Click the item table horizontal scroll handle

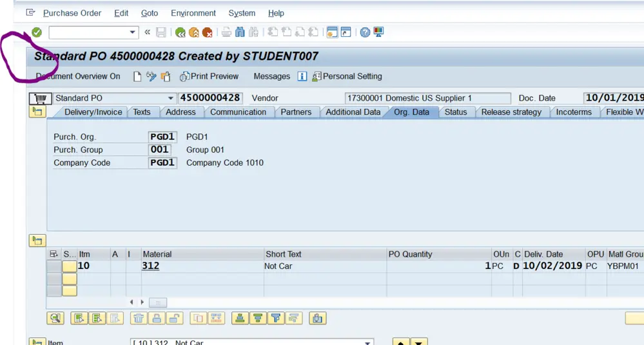pyautogui.click(x=158, y=302)
